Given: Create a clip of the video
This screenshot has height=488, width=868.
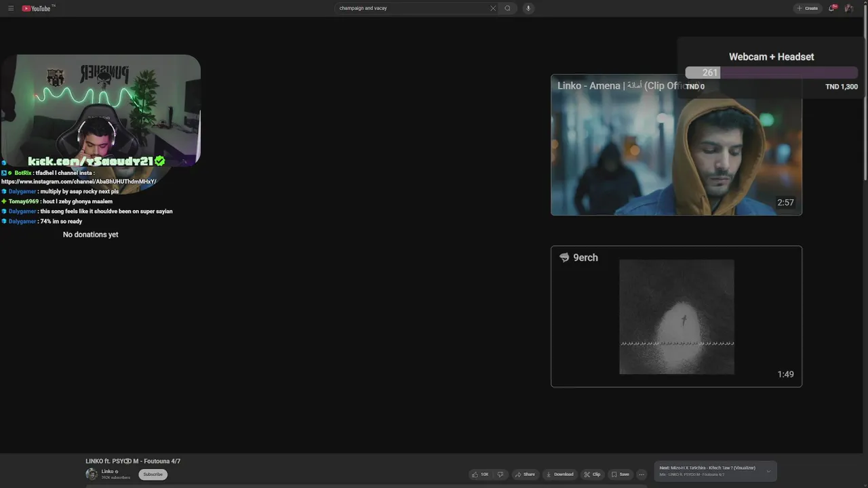Looking at the screenshot, I should (x=592, y=474).
